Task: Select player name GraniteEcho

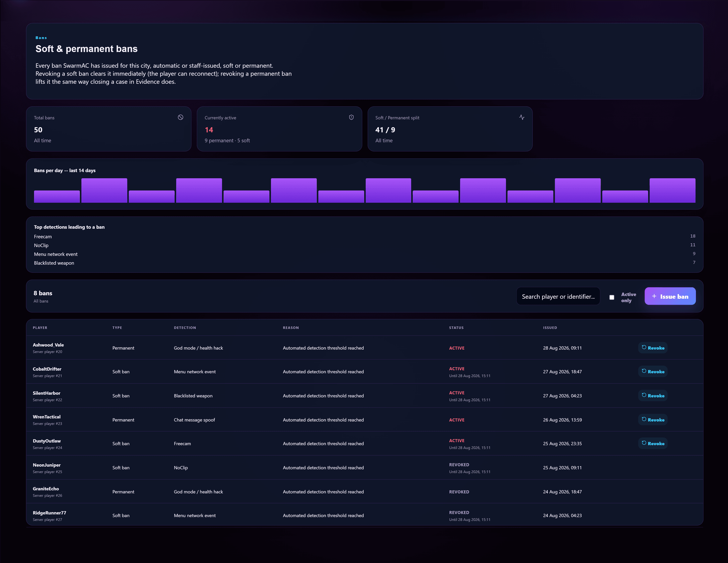Action: [x=46, y=488]
